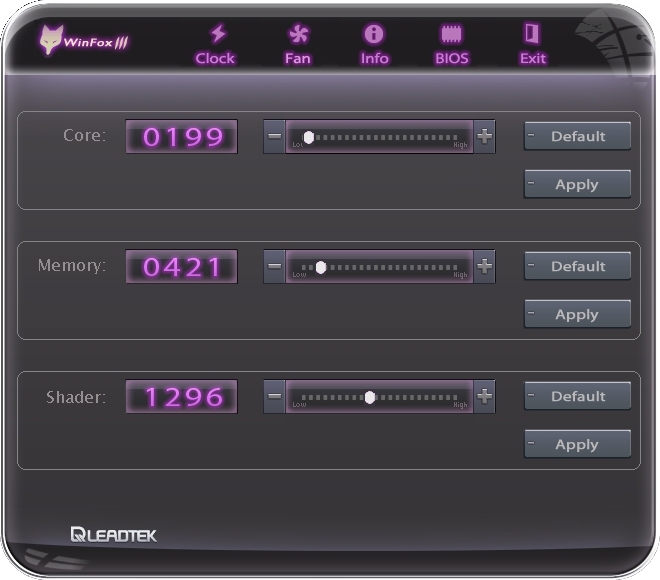The height and width of the screenshot is (580, 660).
Task: Click the Leadtek logo
Action: 114,535
